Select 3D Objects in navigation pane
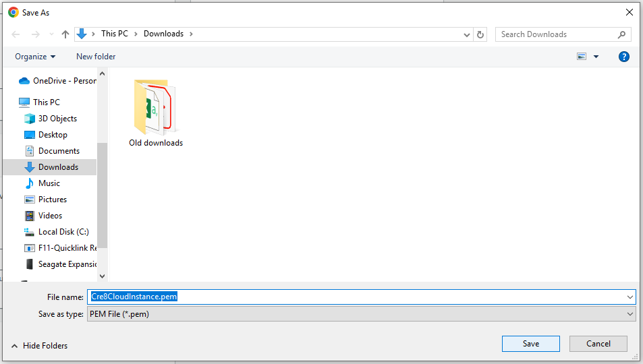This screenshot has height=364, width=643. pos(57,119)
